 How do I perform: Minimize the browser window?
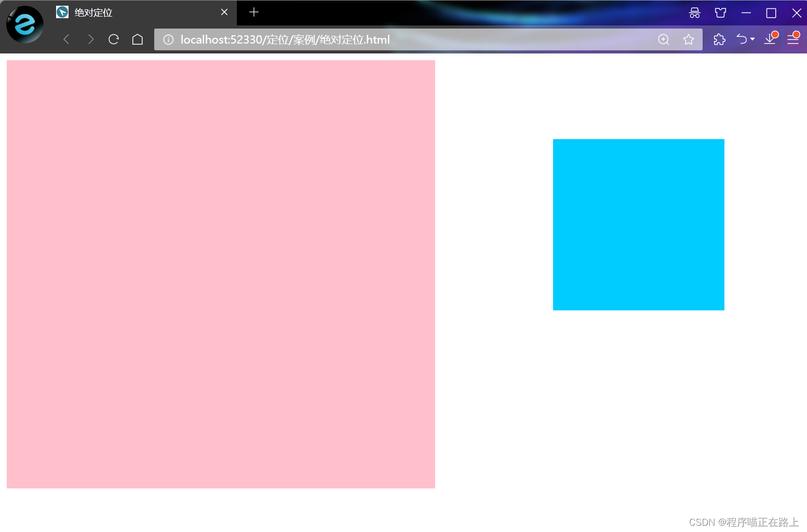pos(746,13)
